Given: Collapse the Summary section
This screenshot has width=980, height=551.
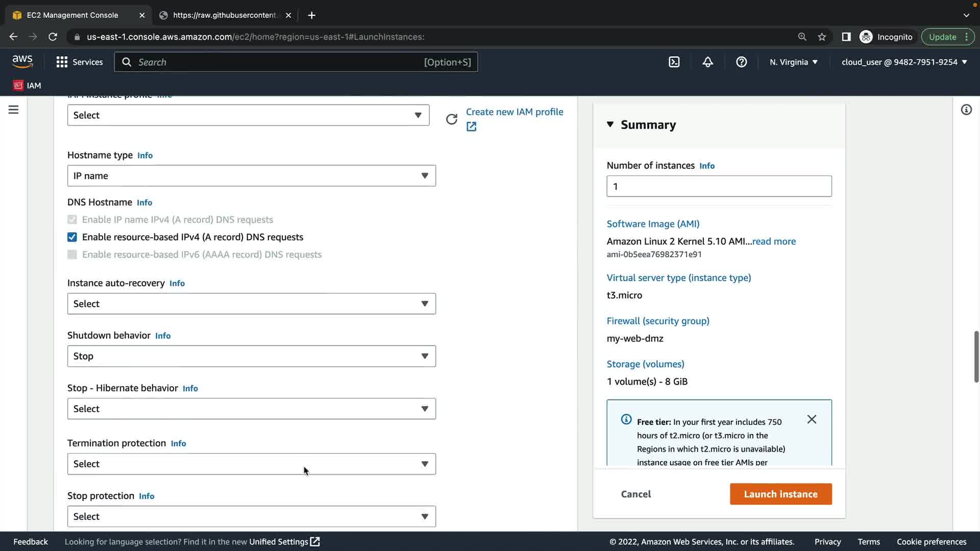Looking at the screenshot, I should (610, 125).
